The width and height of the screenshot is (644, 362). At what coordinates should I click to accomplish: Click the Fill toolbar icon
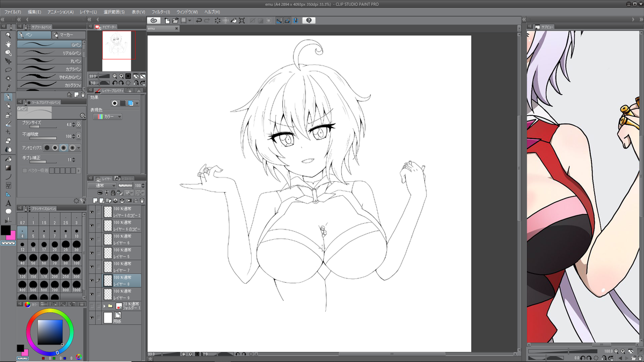pos(234,20)
